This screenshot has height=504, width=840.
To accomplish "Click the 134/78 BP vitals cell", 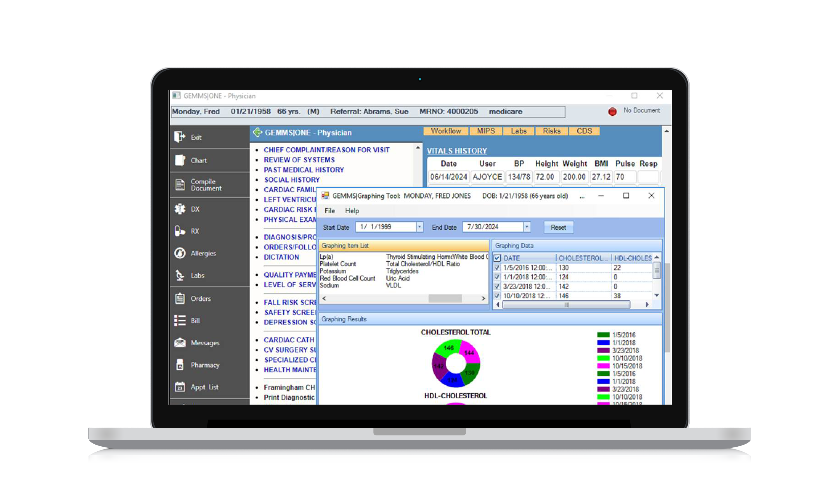I will 519,177.
